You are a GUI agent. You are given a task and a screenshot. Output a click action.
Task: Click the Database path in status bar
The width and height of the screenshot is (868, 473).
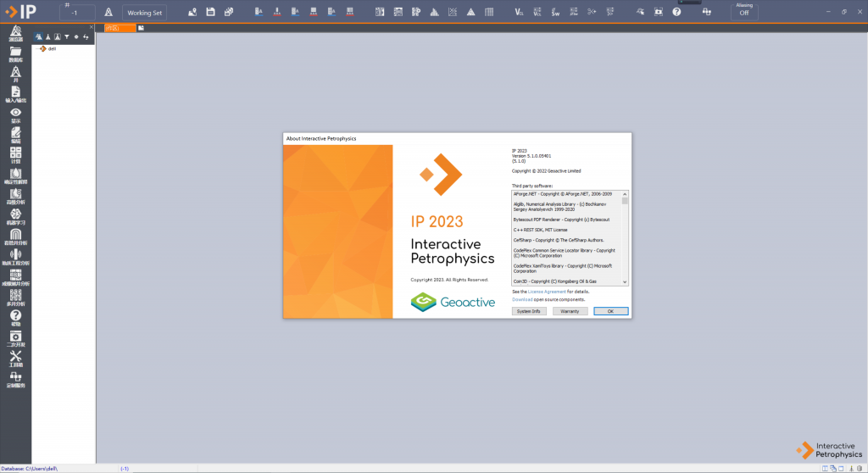point(30,469)
